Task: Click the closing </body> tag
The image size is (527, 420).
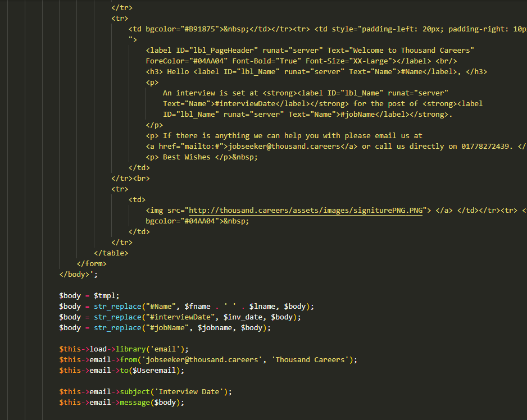Action: point(74,274)
